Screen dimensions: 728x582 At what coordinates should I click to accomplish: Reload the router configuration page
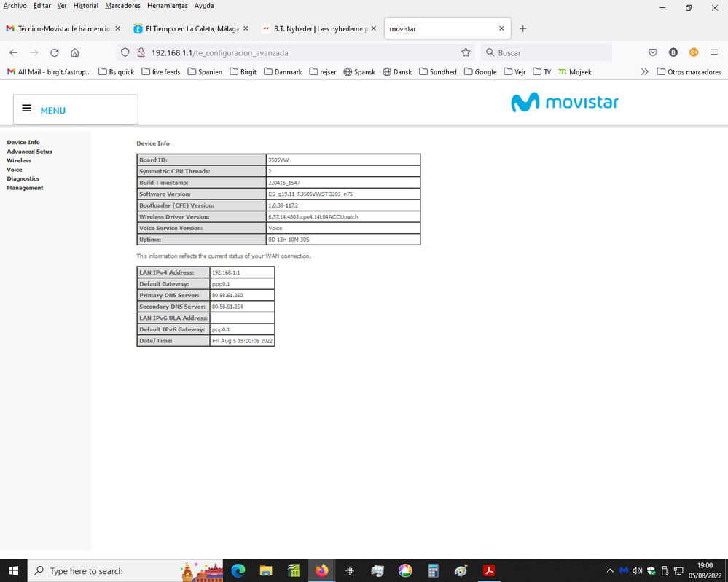click(x=54, y=52)
